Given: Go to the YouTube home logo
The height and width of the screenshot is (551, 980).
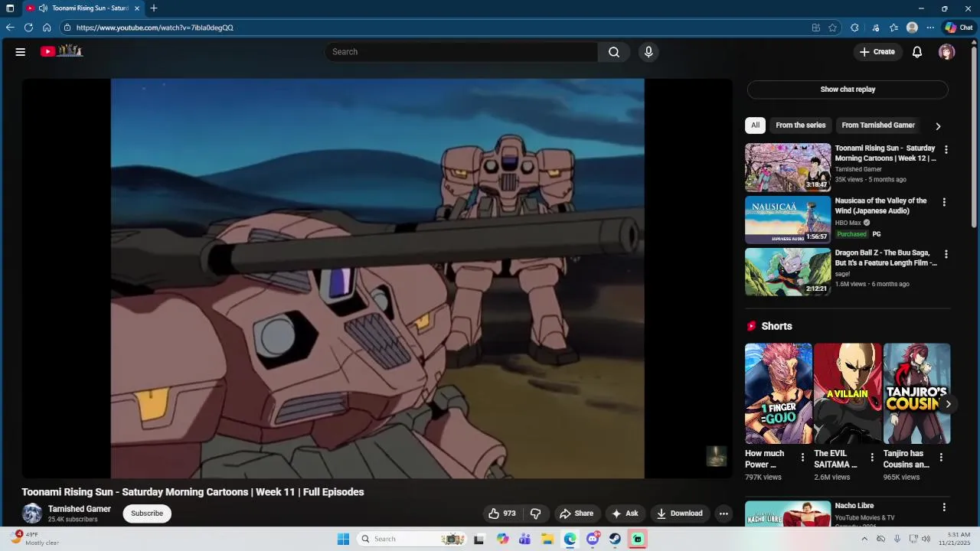Looking at the screenshot, I should (61, 51).
